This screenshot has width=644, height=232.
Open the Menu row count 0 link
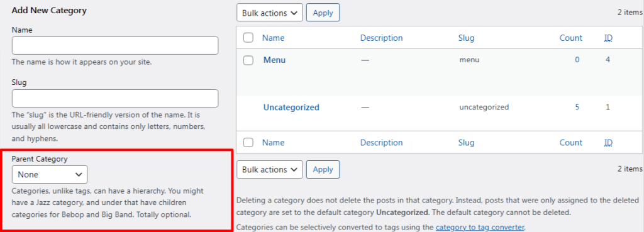coord(577,60)
